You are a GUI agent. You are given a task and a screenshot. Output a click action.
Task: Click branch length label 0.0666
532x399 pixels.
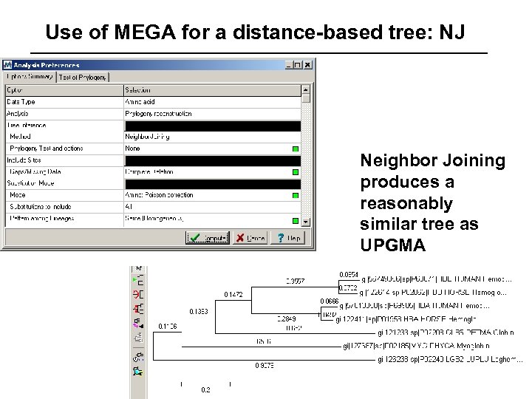[330, 301]
